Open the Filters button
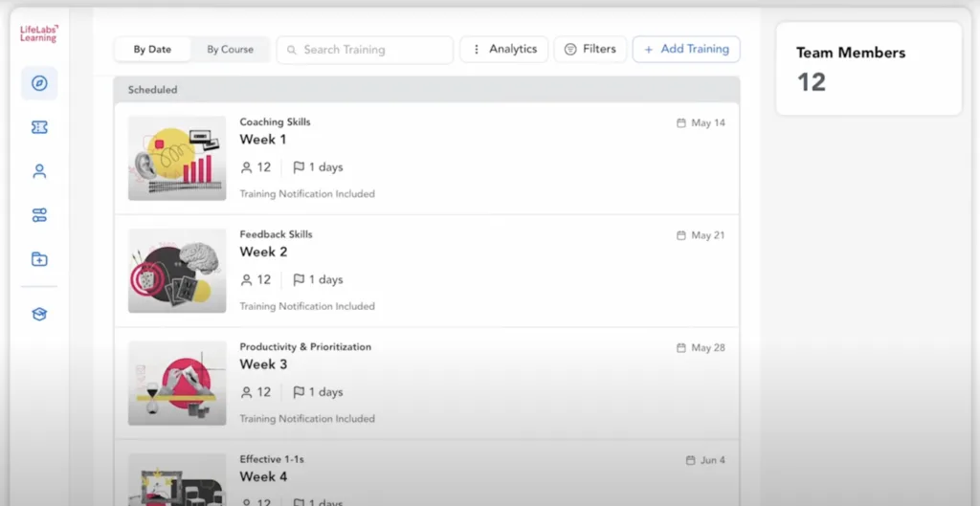Image resolution: width=980 pixels, height=506 pixels. pyautogui.click(x=590, y=50)
